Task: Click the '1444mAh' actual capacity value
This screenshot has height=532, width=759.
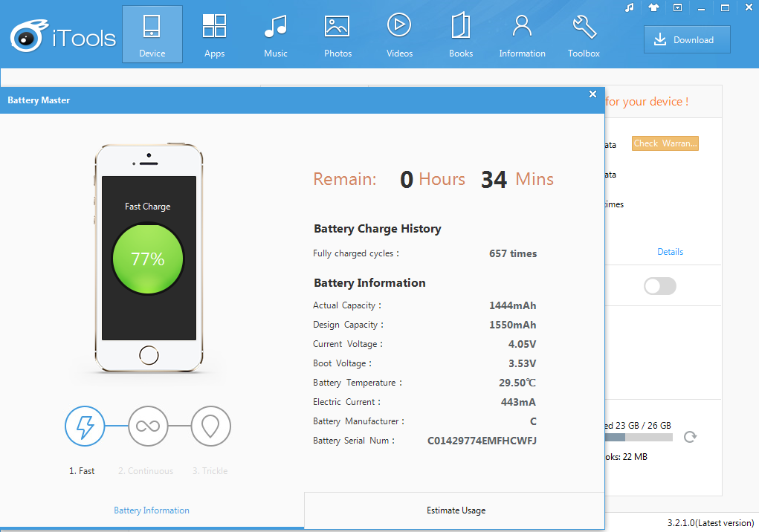Action: [513, 305]
